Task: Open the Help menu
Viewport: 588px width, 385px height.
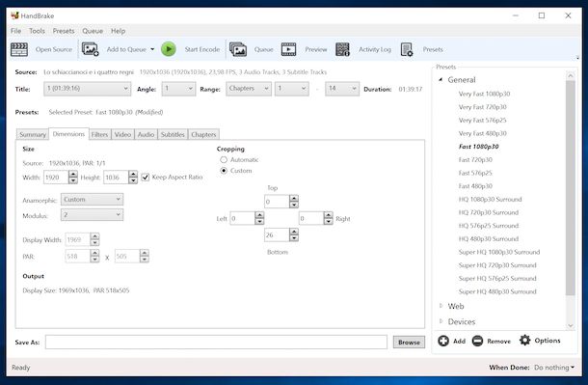Action: click(x=119, y=31)
